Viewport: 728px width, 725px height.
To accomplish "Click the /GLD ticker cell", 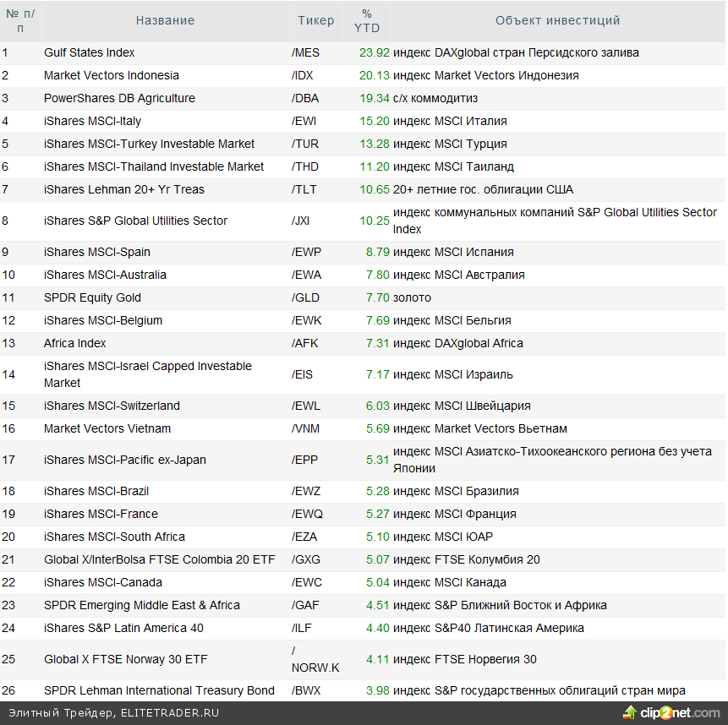I will coord(305,297).
